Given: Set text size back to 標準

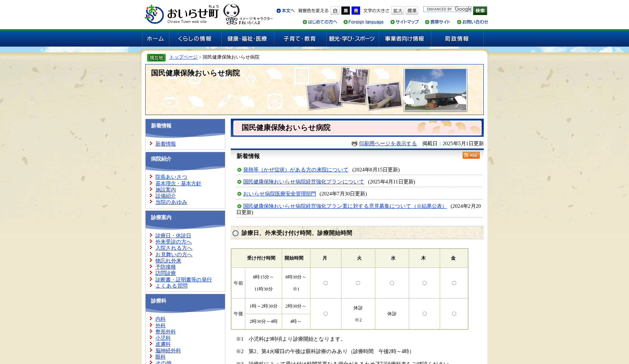Looking at the screenshot, I should click(412, 11).
